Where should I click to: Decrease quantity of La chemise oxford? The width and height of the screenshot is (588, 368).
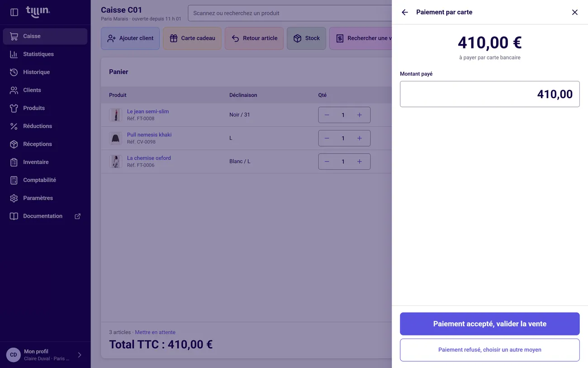[327, 162]
